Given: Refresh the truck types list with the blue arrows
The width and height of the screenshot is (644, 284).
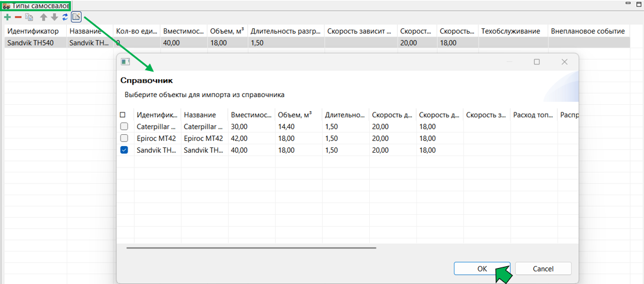Looking at the screenshot, I should (65, 17).
